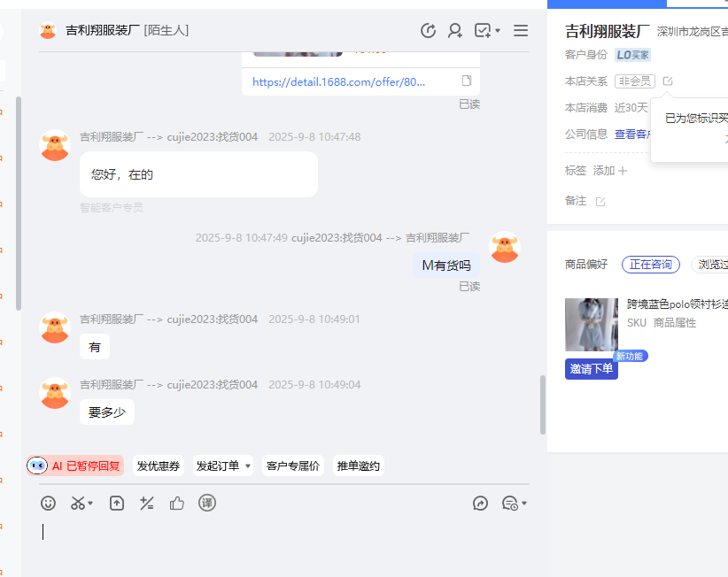Viewport: 728px width, 577px height.
Task: Edit the 备注 remark with pencil icon
Action: pyautogui.click(x=600, y=202)
